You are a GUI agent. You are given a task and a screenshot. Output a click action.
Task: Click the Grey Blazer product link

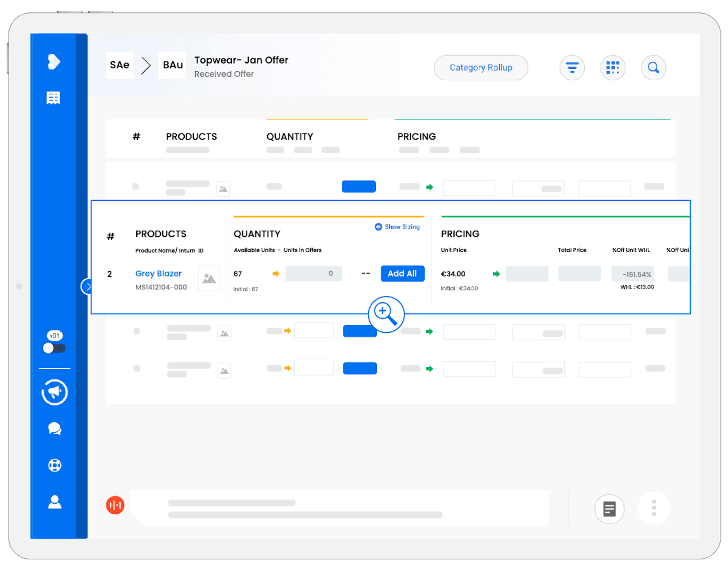coord(158,273)
